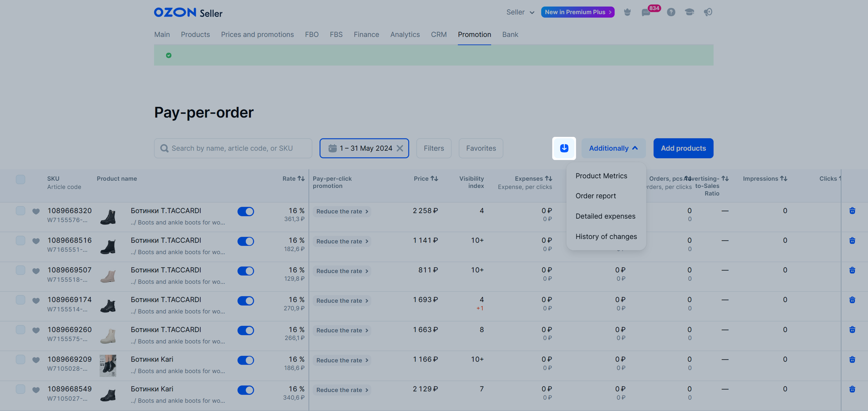Expand Reduce the rate for 1 141 ₽ product
Viewport: 868px width, 411px height.
[x=342, y=241]
